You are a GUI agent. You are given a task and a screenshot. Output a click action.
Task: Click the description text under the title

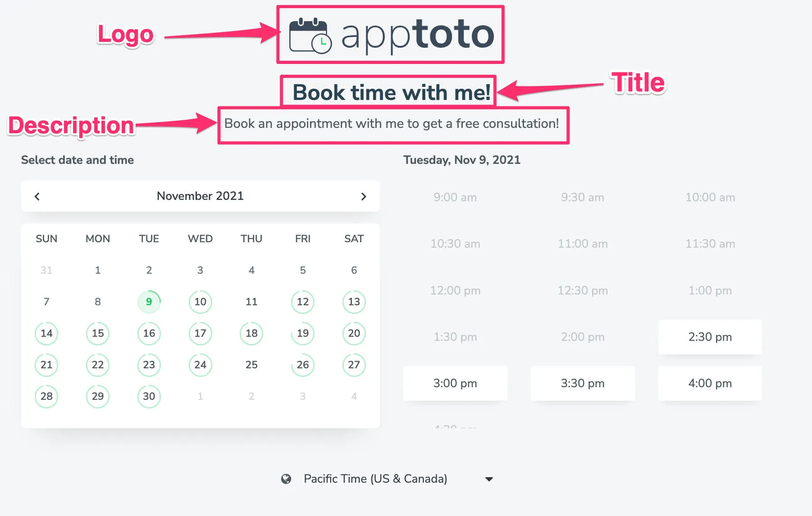click(392, 124)
